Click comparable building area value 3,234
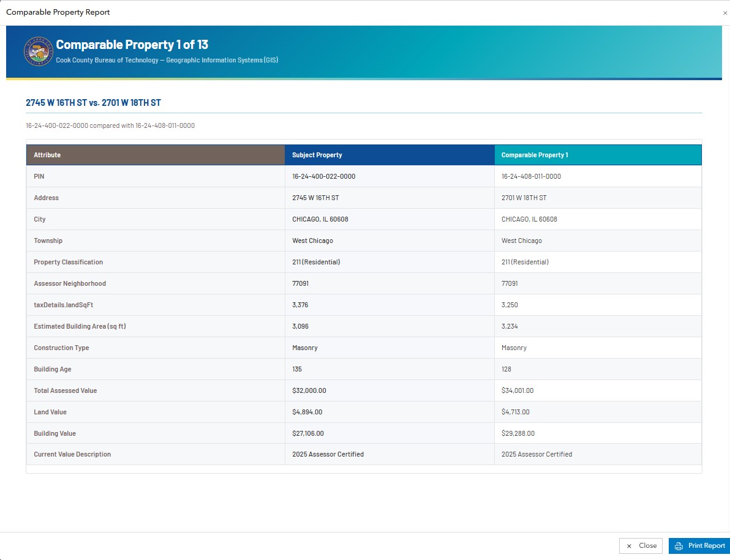The image size is (730, 560). click(510, 326)
